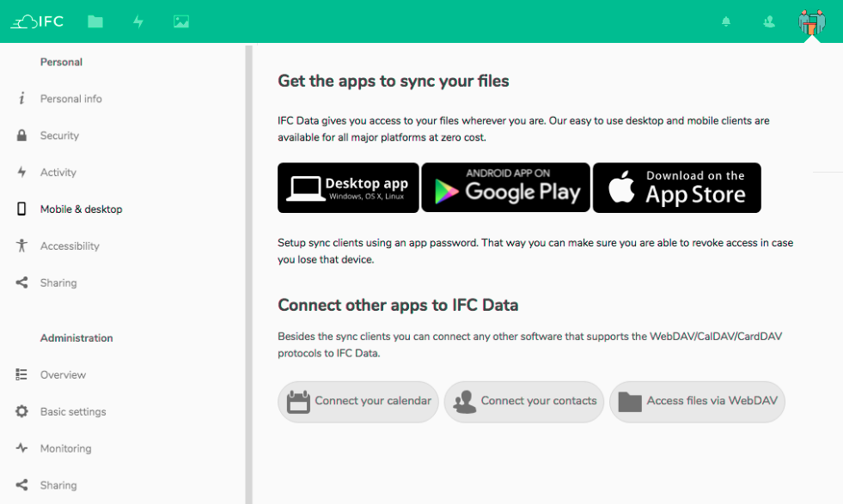Open the Files folder icon in header
The height and width of the screenshot is (504, 843).
pyautogui.click(x=95, y=21)
